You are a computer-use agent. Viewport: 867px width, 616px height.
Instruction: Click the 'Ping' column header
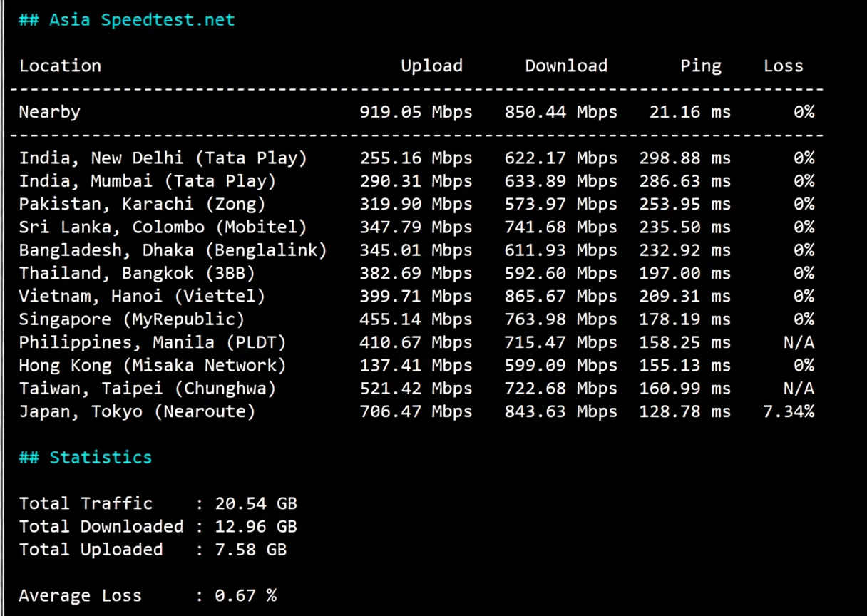coord(701,66)
